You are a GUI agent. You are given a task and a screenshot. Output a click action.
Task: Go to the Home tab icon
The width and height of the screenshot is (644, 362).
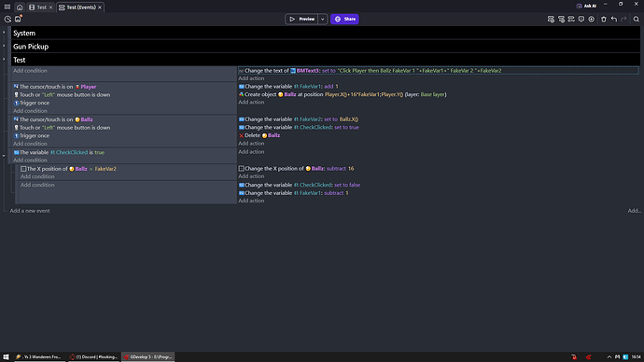[x=20, y=7]
